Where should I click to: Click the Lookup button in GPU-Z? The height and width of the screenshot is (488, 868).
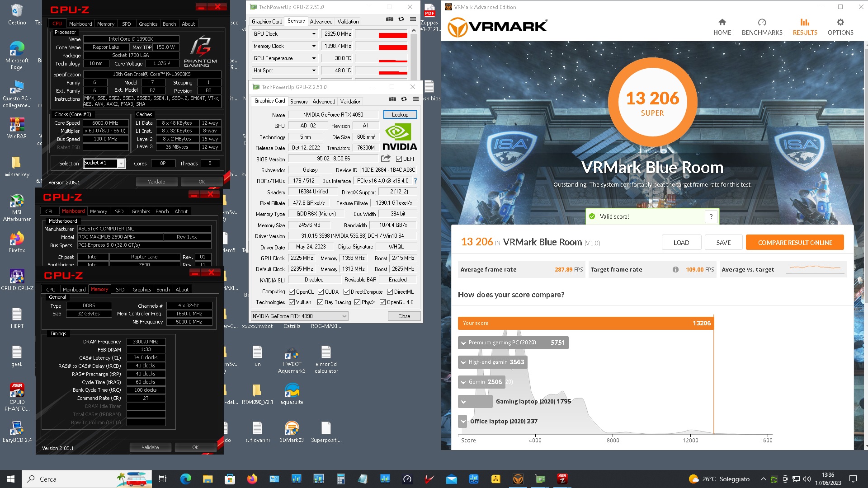point(400,115)
